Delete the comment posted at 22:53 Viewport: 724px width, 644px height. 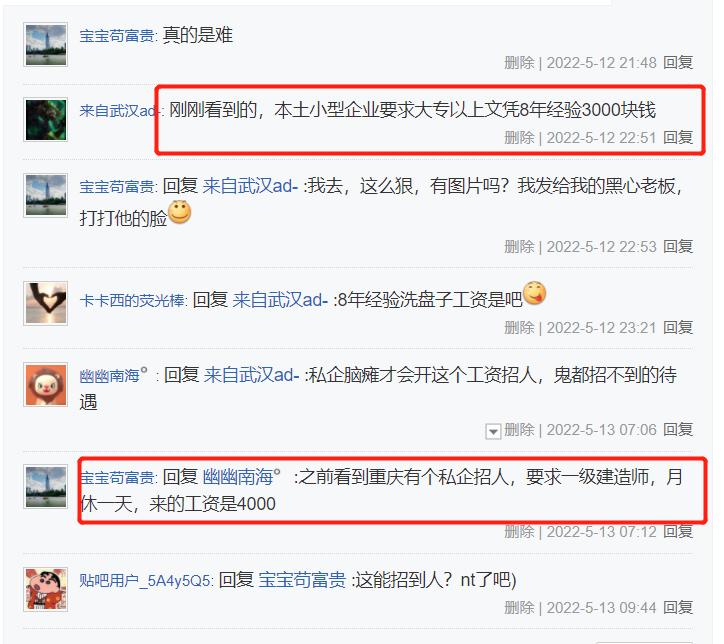click(x=519, y=247)
